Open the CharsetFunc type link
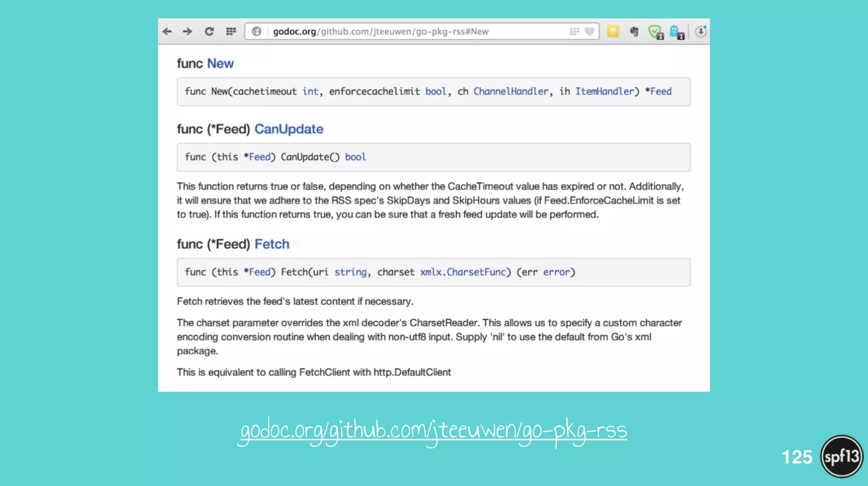The image size is (868, 486). [476, 272]
